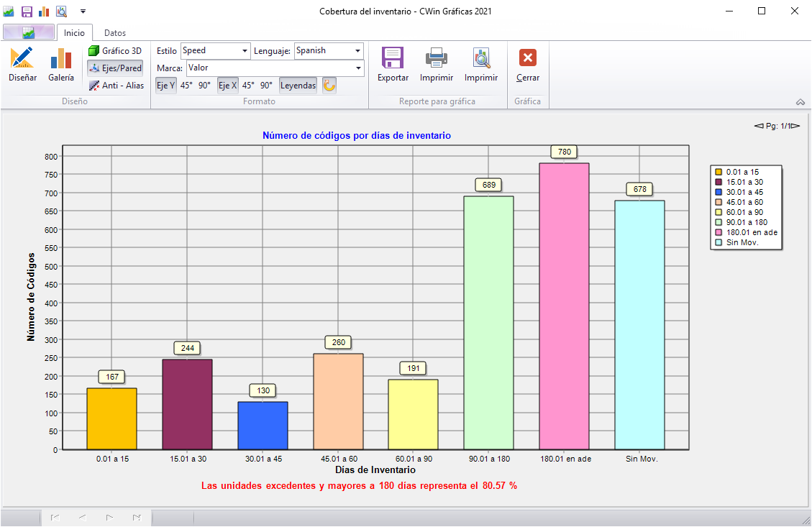
Task: Click the Exportar icon
Action: click(x=393, y=63)
